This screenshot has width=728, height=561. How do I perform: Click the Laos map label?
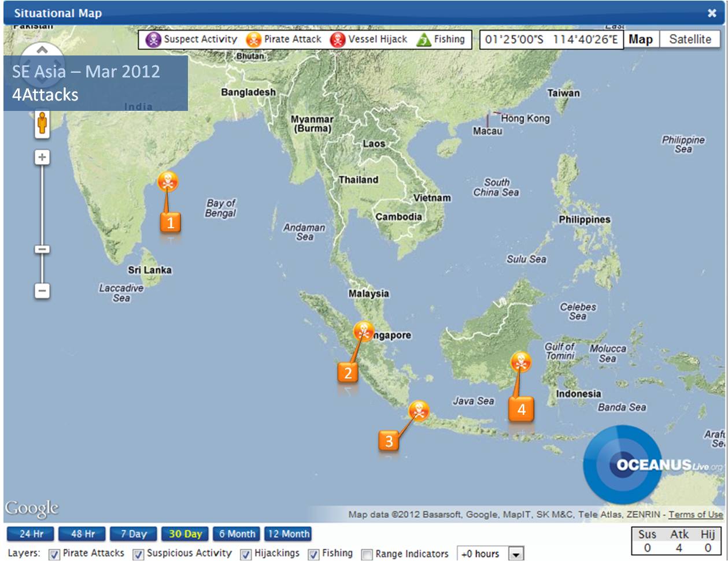coord(374,143)
